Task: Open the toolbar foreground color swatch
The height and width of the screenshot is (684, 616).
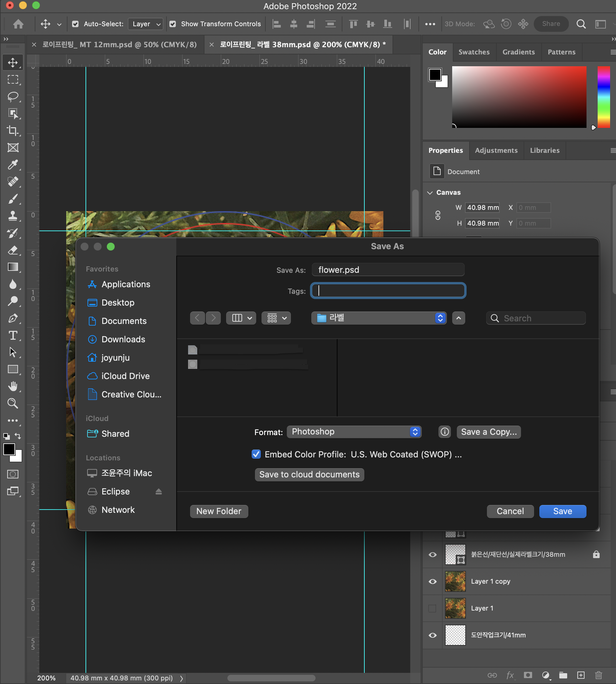Action: [9, 449]
